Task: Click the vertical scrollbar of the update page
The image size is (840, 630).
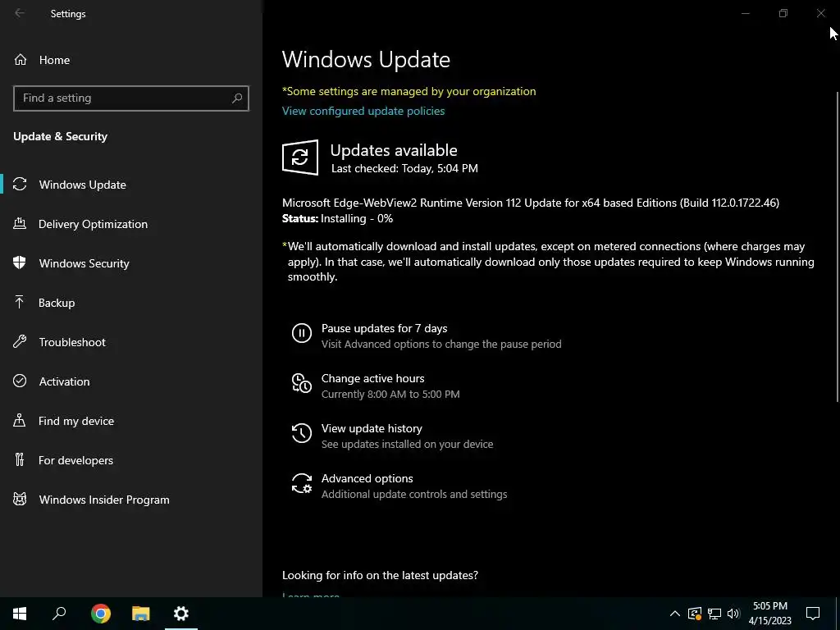Action: [837, 246]
